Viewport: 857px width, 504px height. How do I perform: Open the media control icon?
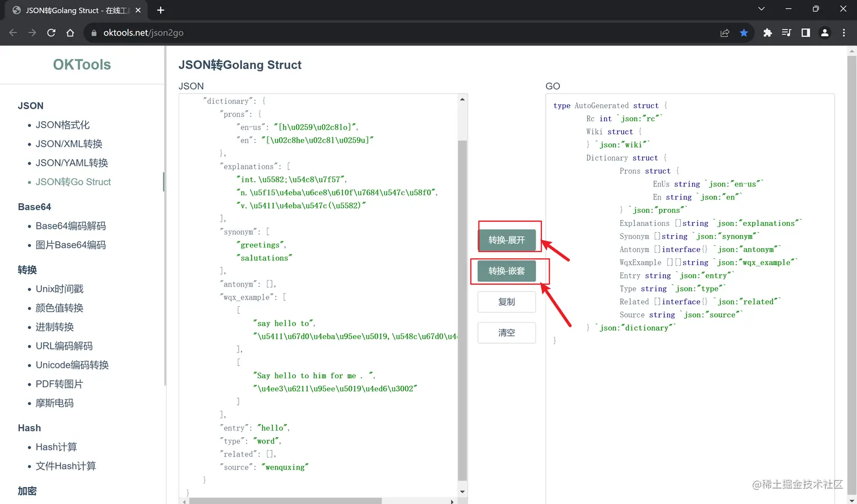[786, 33]
